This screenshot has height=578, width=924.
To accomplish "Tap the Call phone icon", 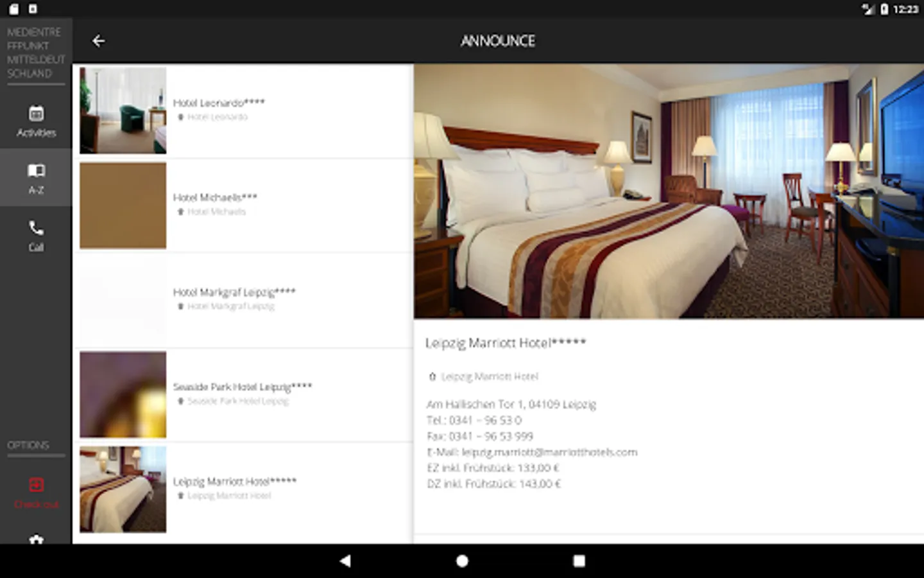I will (36, 228).
